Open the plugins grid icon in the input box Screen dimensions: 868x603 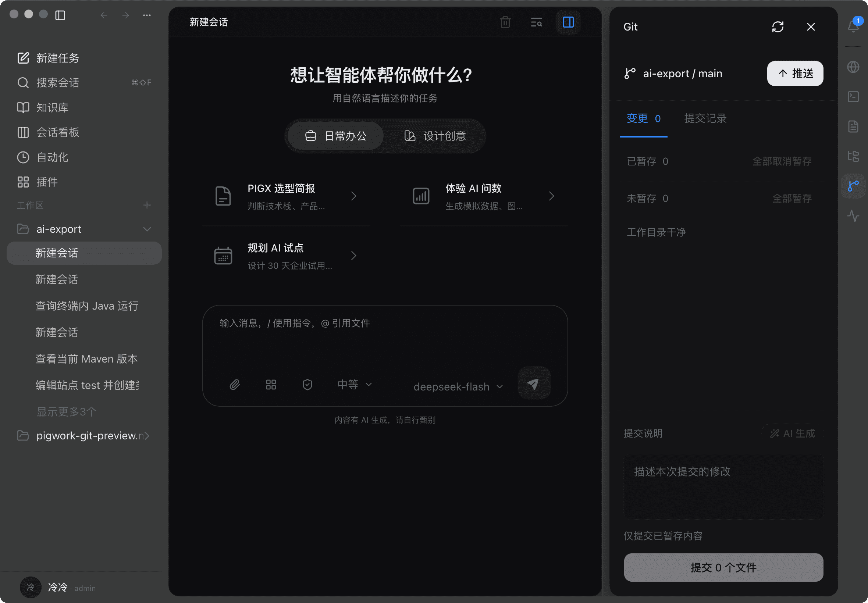tap(271, 385)
